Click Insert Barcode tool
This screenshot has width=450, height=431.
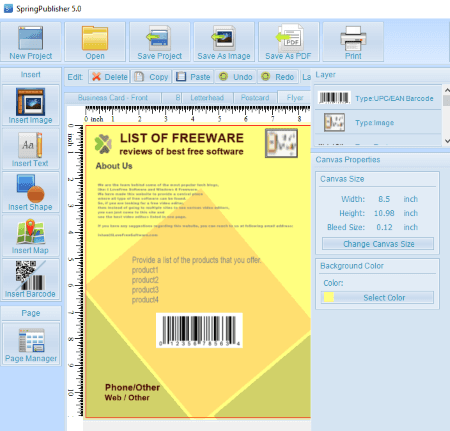tap(31, 279)
